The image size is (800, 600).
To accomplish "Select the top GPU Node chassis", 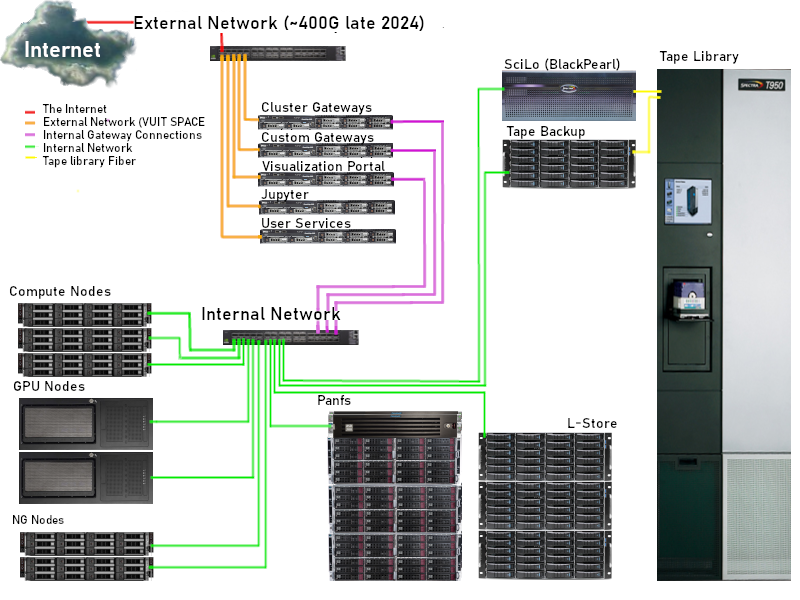I will (84, 421).
